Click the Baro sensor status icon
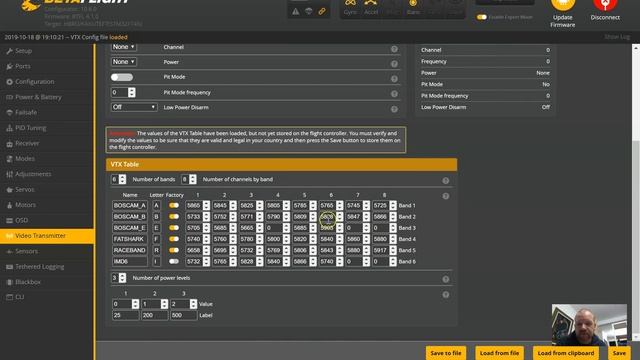 pos(413,7)
